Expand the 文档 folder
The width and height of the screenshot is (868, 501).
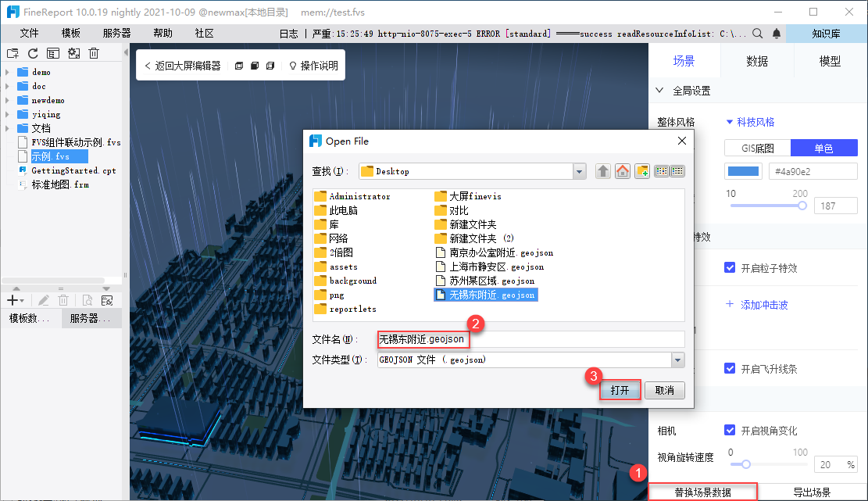7,128
